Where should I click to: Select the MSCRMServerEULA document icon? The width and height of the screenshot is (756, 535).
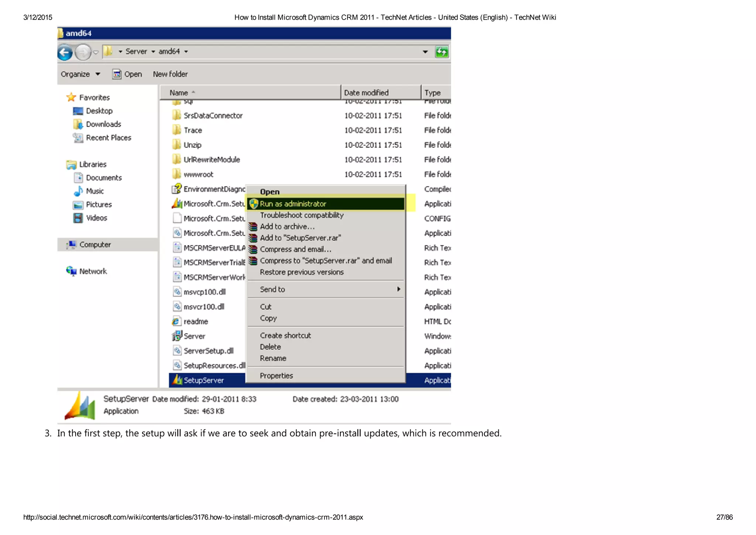(177, 248)
